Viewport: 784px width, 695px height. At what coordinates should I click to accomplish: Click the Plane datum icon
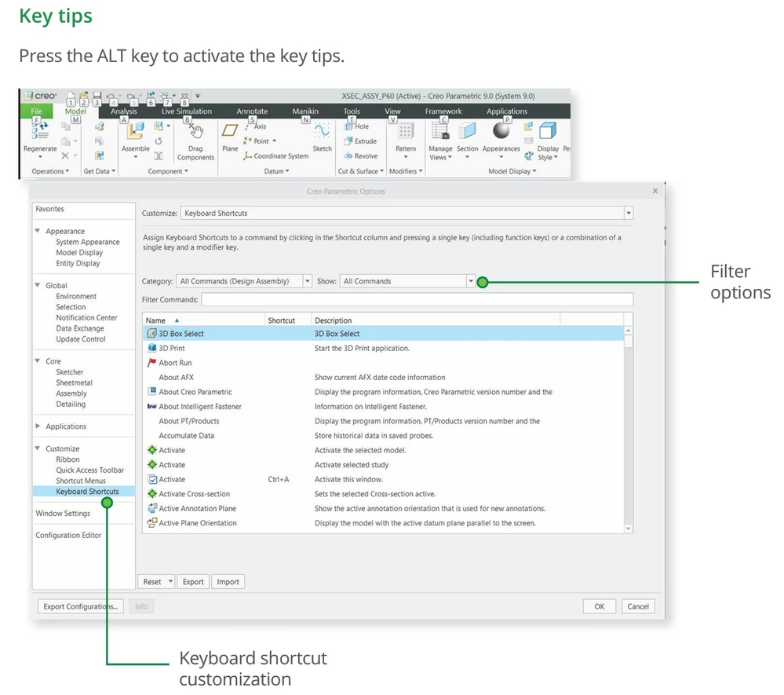(x=229, y=130)
